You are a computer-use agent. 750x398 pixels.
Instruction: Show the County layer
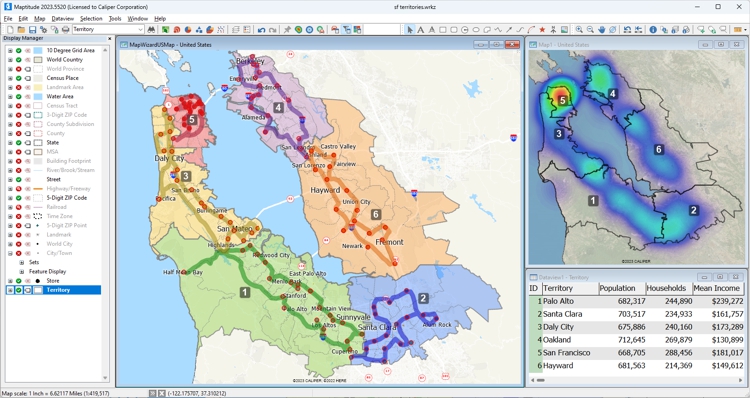pos(19,133)
